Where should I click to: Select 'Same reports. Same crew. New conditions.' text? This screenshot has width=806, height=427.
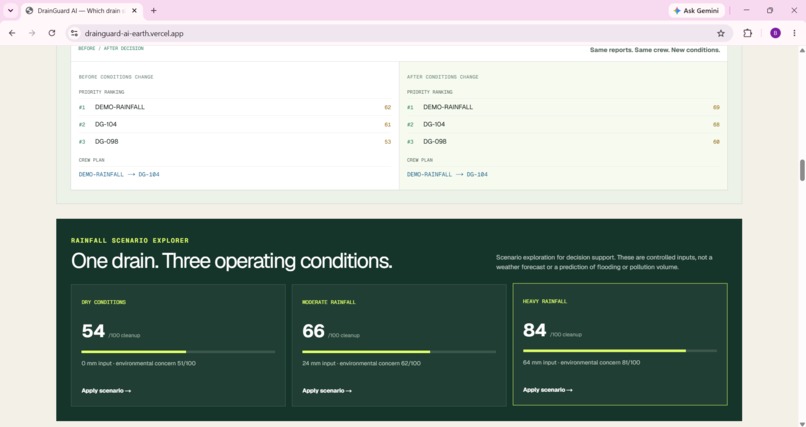coord(655,50)
